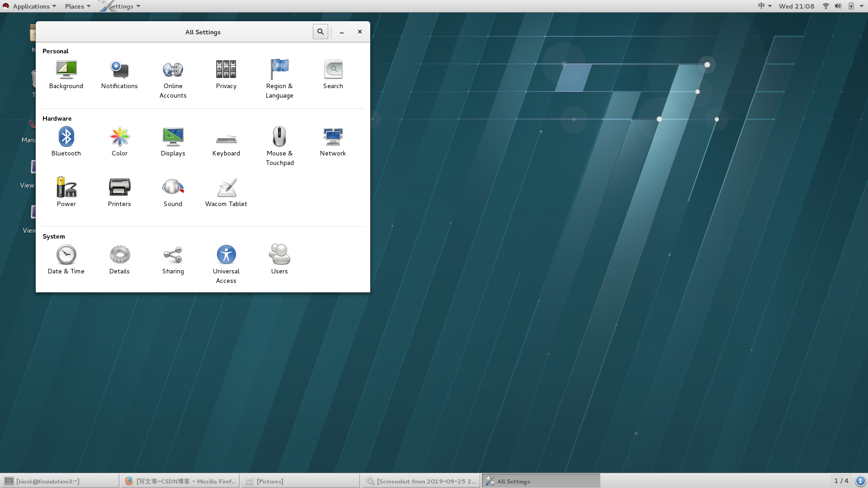868x488 pixels.
Task: Open the Users panel
Action: [x=279, y=255]
